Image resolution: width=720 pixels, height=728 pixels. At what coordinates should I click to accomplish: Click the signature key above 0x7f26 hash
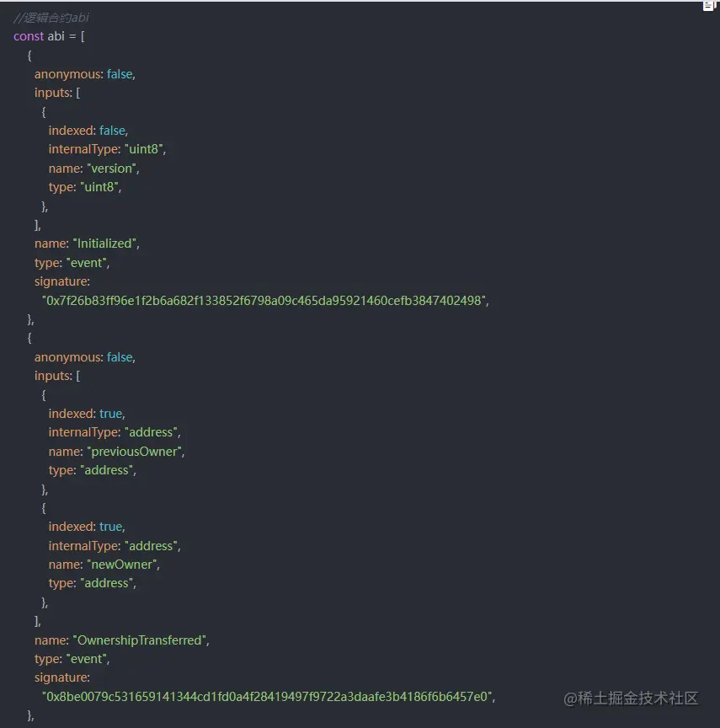point(62,281)
